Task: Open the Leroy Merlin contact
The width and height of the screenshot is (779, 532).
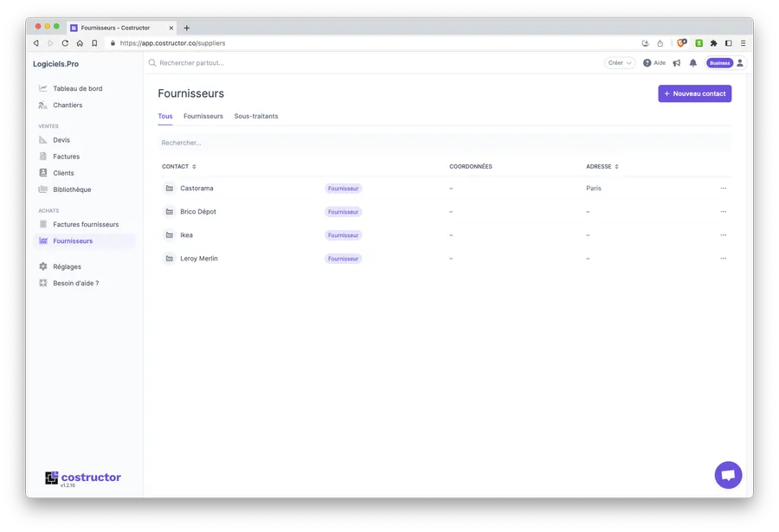Action: 199,259
